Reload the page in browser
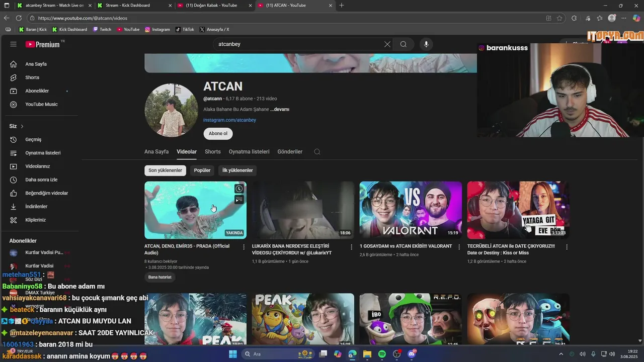Screen dimensions: 644x362 19,18
